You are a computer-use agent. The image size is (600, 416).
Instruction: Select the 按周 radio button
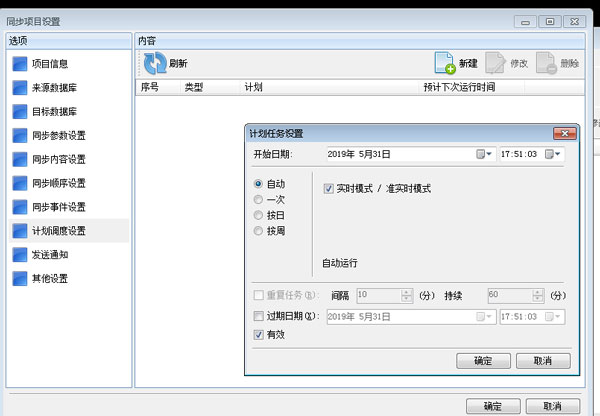(258, 231)
